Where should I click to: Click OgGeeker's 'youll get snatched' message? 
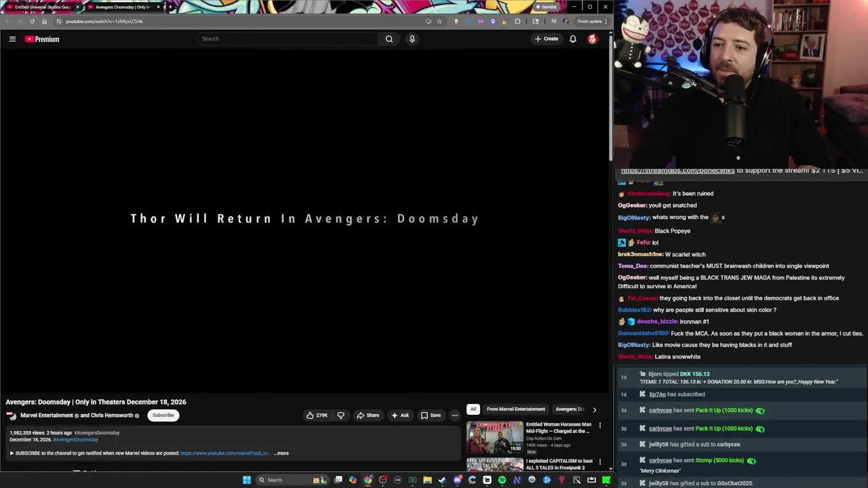point(657,205)
